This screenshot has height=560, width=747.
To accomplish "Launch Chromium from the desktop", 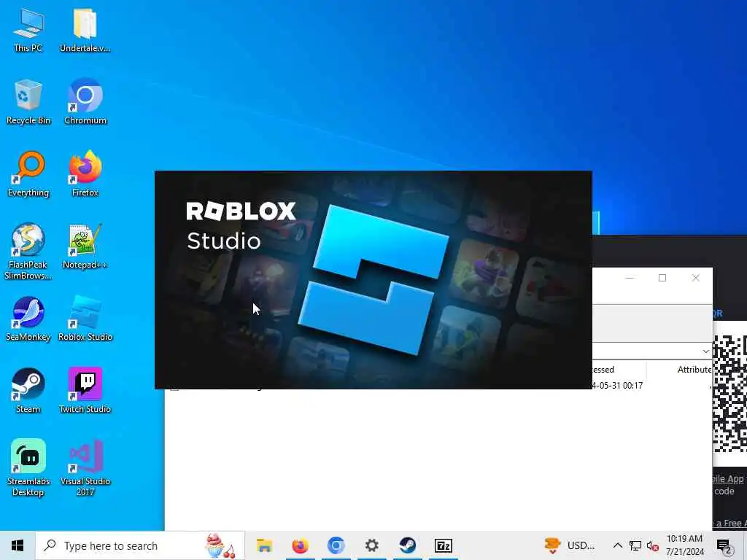I will 85,102.
